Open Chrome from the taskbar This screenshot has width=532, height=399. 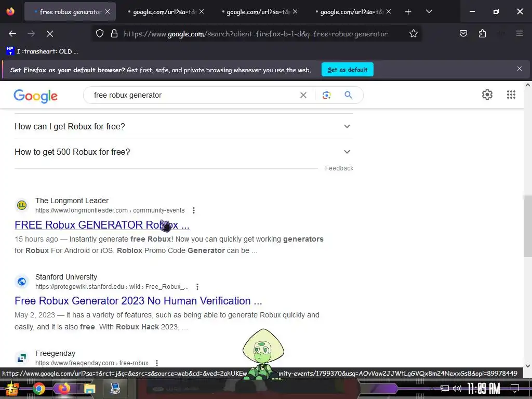click(38, 389)
